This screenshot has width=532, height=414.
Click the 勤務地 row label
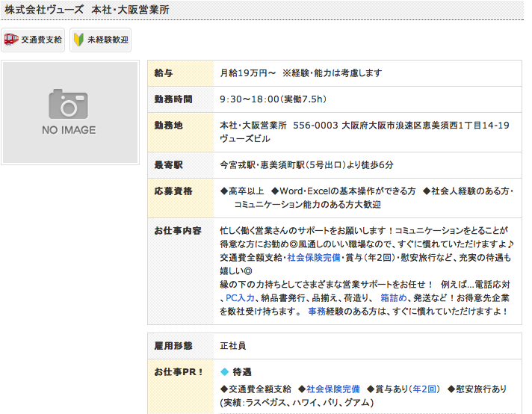coord(169,126)
